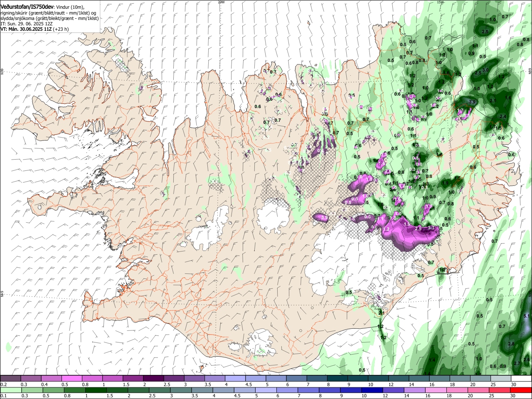This screenshot has height=399, width=532.
Task: Click the top legend swatch between 0.2 and 0.3
Action: (11, 379)
